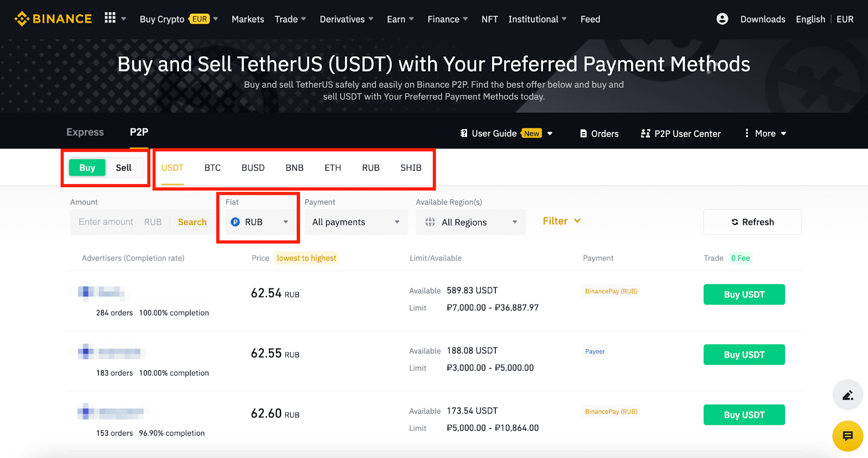Screen dimensions: 868x458
Task: Expand the Filter options
Action: pyautogui.click(x=561, y=221)
